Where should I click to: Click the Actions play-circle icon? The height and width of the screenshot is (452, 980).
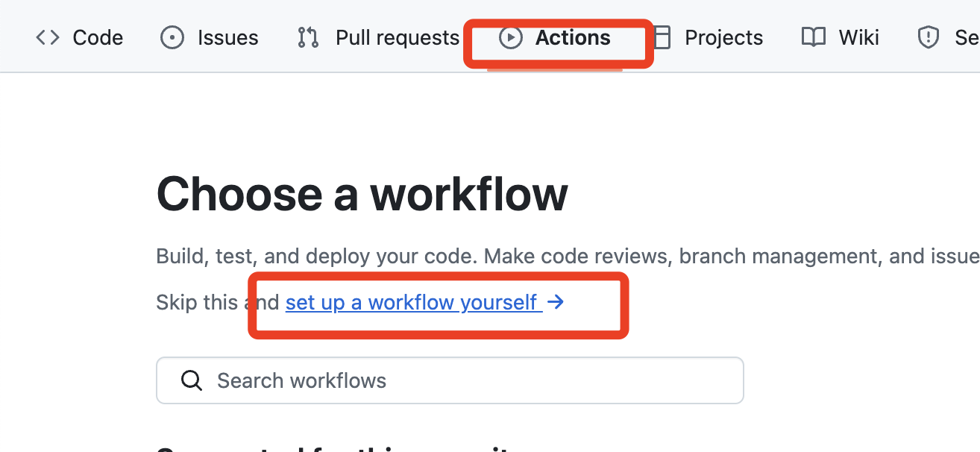(x=511, y=37)
